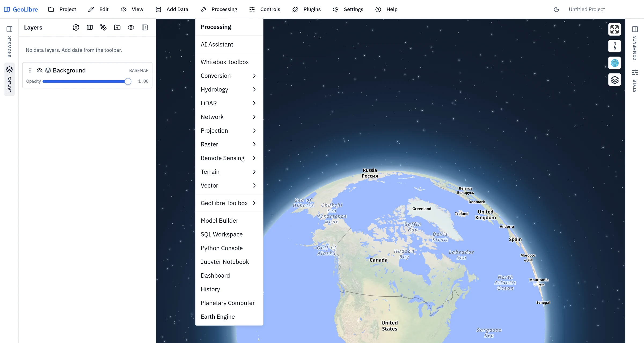Click the opacity value 1.00
Screen dimensions: 644x343
(143, 81)
